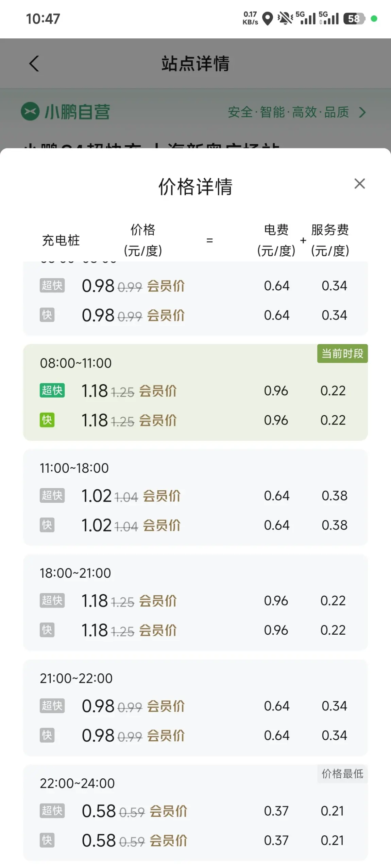391x868 pixels.
Task: Tap the fast badge in 18:00~21:00
Action: [47, 630]
